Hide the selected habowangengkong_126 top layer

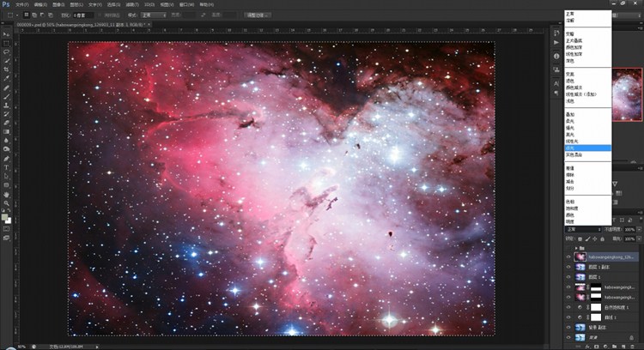click(568, 256)
